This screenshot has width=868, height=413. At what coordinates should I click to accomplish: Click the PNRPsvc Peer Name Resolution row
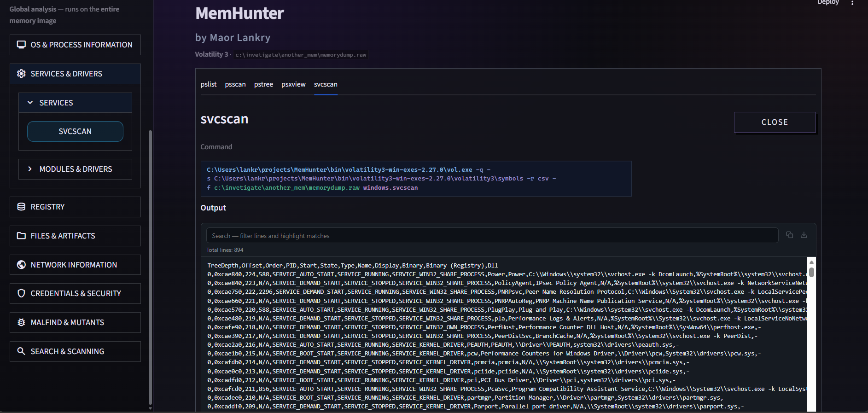coord(507,292)
